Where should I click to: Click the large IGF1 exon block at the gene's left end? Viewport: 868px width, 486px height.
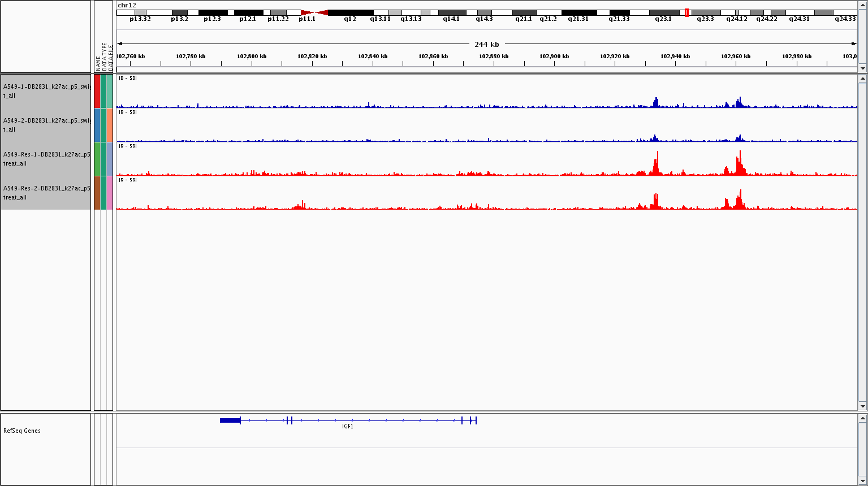click(230, 420)
